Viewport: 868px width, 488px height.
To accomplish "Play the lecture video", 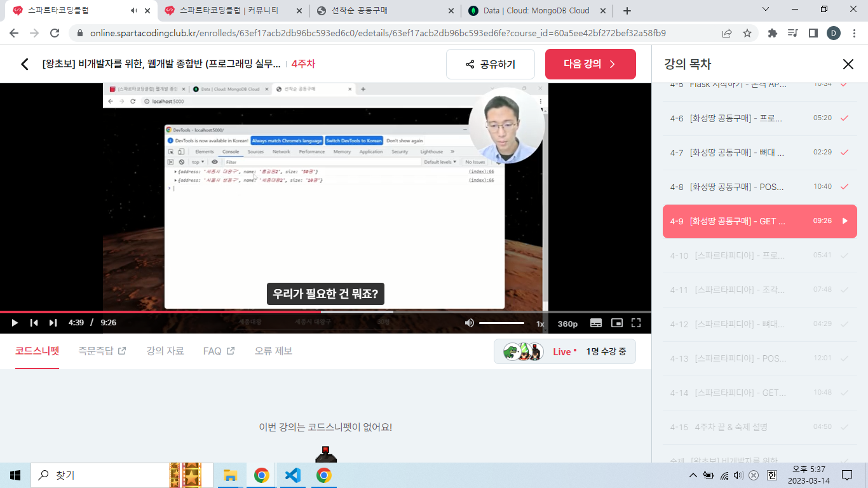I will click(x=15, y=323).
